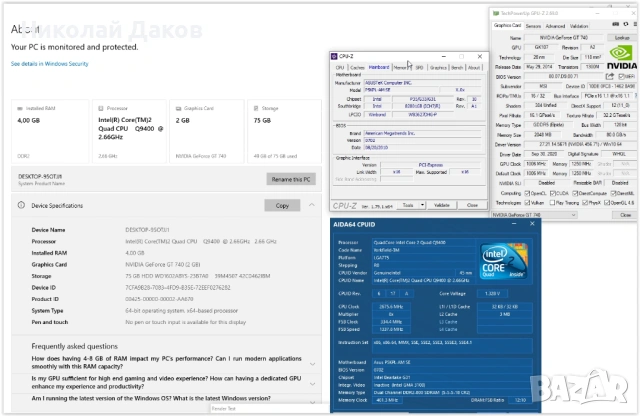Click Device ID value in Device Specifications

(178, 288)
